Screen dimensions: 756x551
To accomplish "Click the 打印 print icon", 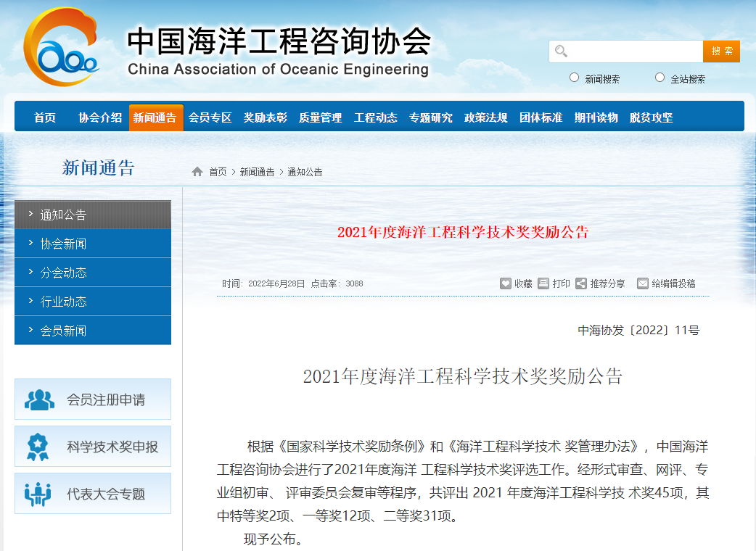I will point(543,283).
